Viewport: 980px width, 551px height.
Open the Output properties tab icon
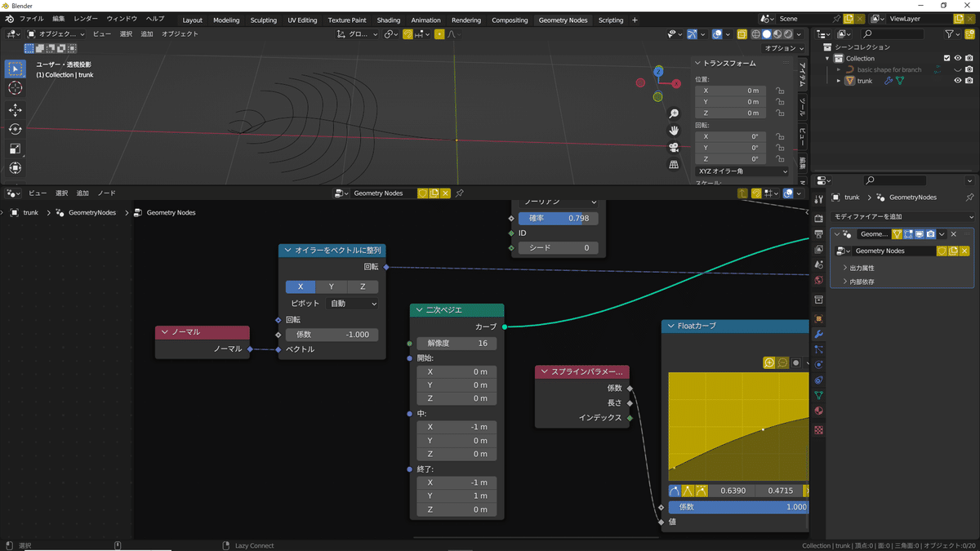point(819,234)
